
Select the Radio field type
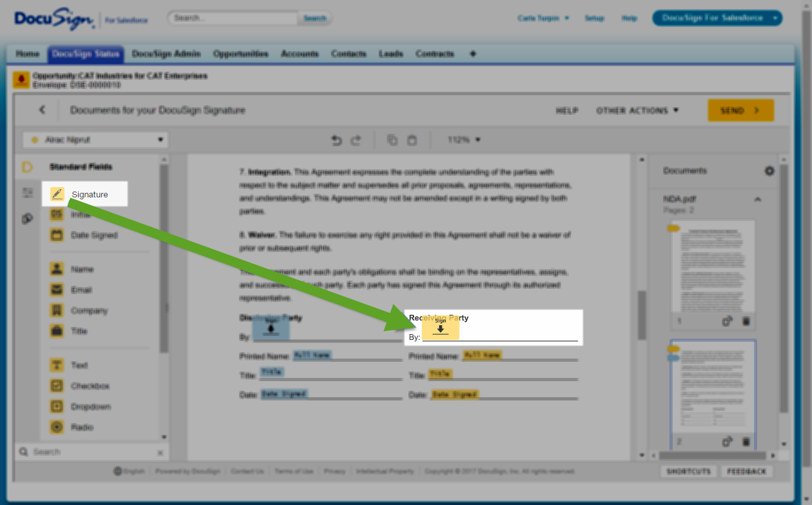pos(57,427)
